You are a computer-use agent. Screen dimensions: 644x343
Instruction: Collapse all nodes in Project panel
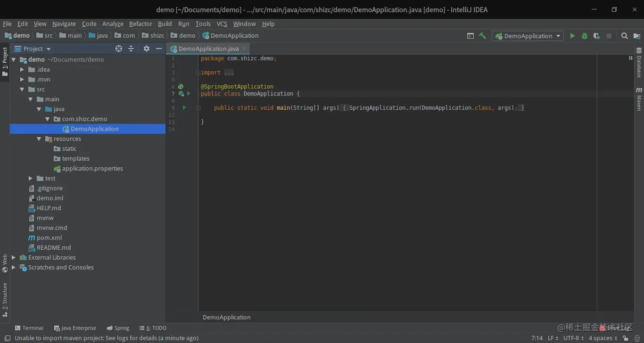[x=131, y=49]
